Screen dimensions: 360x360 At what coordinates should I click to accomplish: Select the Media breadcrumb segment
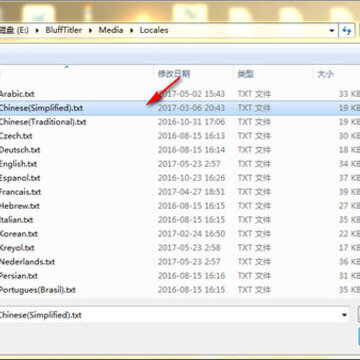pyautogui.click(x=111, y=30)
